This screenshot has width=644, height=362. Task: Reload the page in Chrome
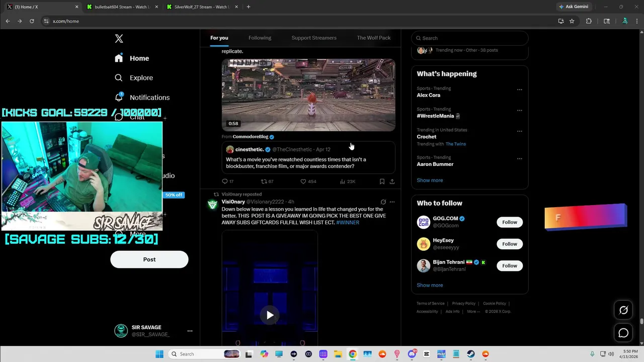[x=32, y=21]
